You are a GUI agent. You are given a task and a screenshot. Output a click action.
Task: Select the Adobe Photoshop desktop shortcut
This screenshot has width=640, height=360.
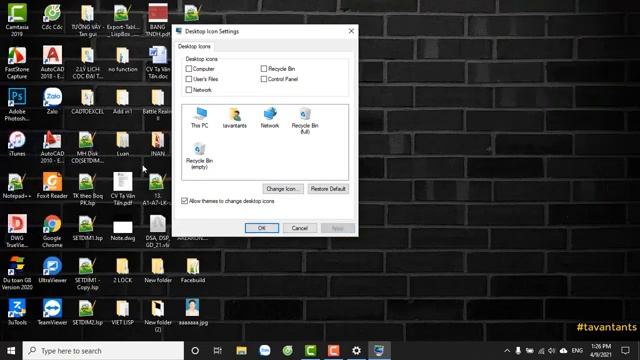[17, 105]
